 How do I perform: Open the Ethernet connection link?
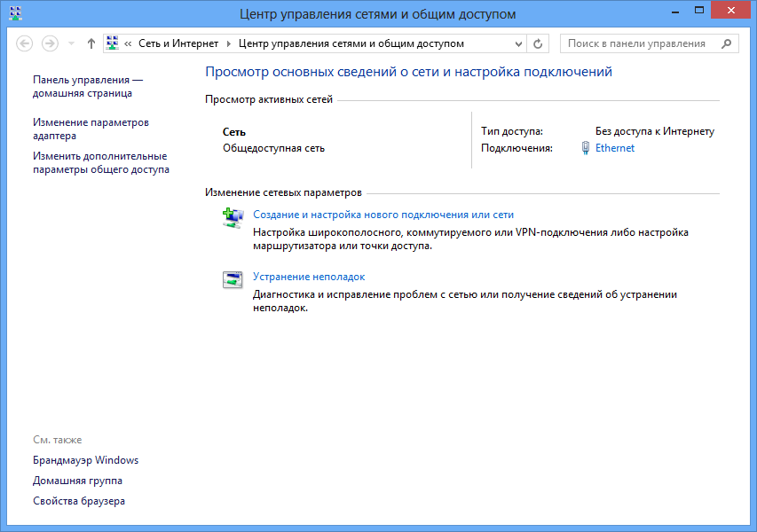615,148
